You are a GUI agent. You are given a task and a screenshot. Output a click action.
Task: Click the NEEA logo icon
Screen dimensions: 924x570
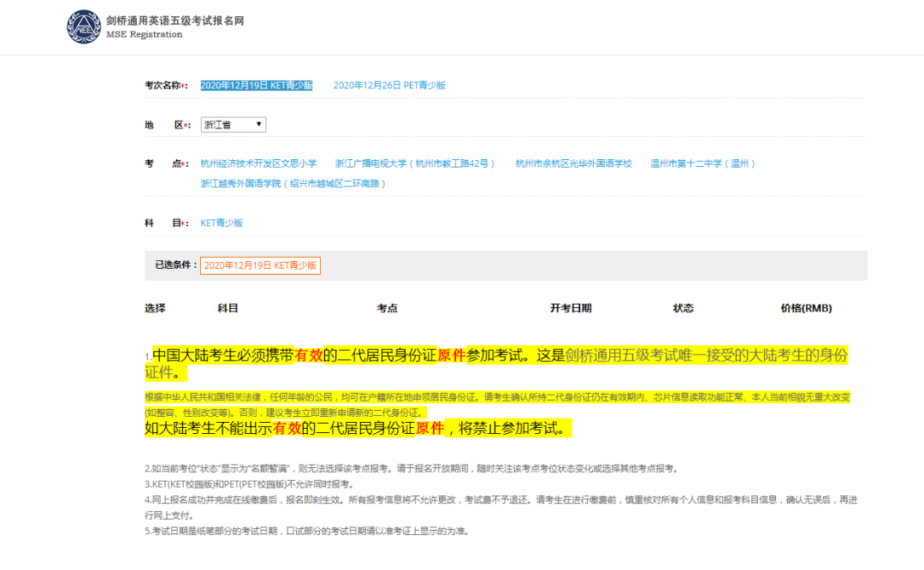coord(84,27)
